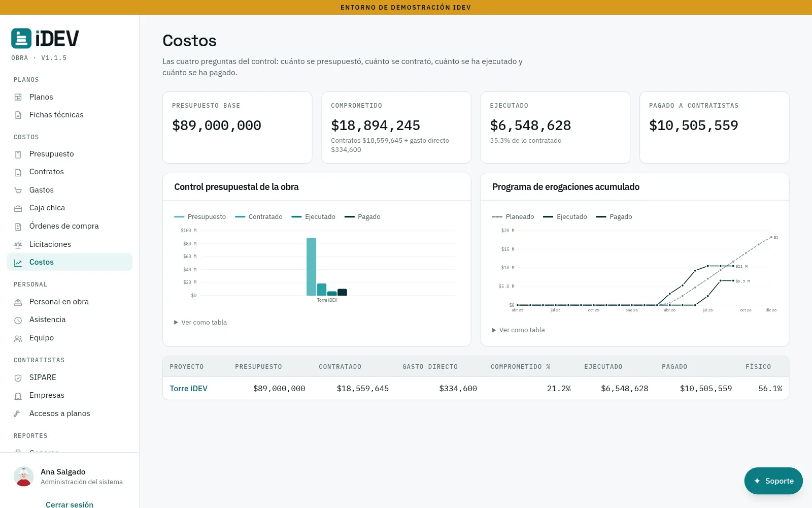This screenshot has width=812, height=508.
Task: Click the FÍSICO column header
Action: click(x=758, y=367)
